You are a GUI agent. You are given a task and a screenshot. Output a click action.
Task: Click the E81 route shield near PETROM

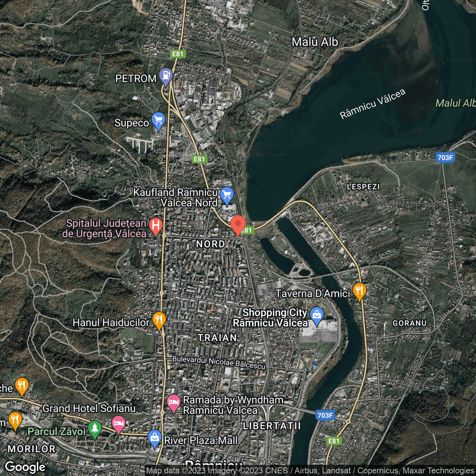click(x=177, y=54)
